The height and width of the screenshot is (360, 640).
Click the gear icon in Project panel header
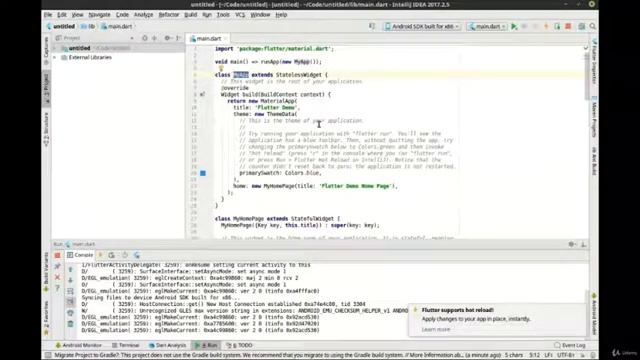tap(167, 38)
